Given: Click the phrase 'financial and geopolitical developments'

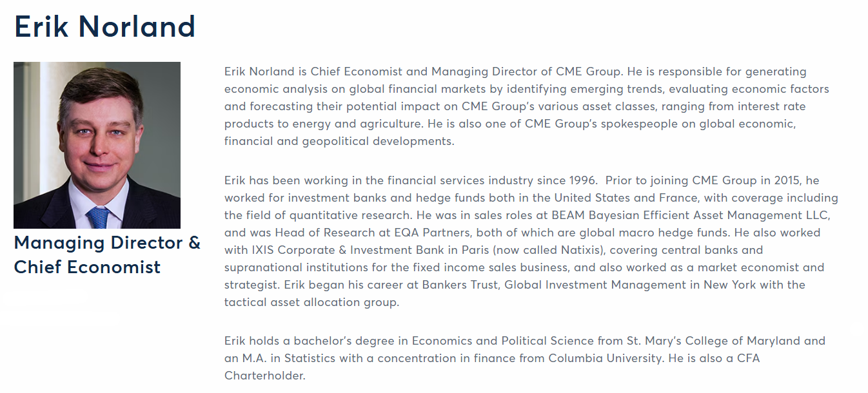Looking at the screenshot, I should [x=339, y=141].
